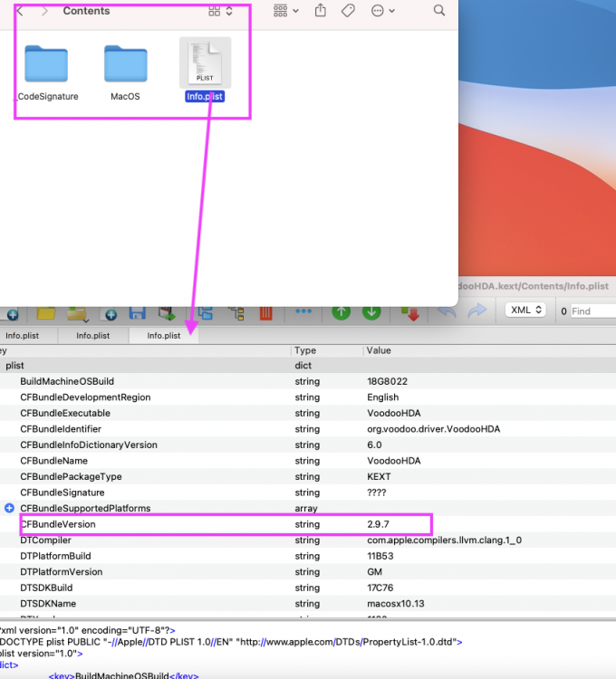
Task: Select the BuildMachineOSBuild key
Action: tap(67, 381)
